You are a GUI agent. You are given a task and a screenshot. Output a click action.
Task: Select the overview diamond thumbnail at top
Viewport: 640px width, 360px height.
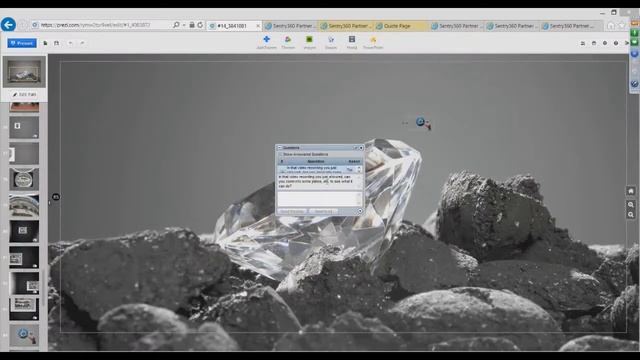pyautogui.click(x=24, y=72)
